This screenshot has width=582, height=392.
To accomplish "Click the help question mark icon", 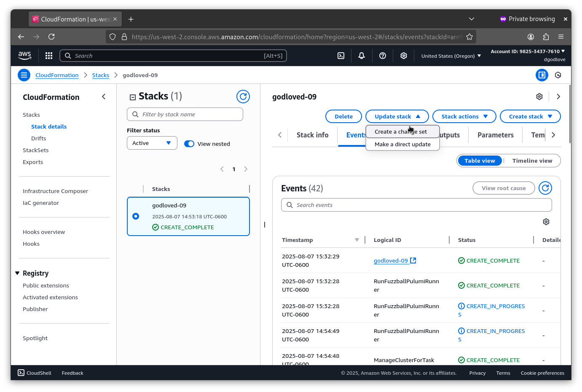I will coord(383,56).
